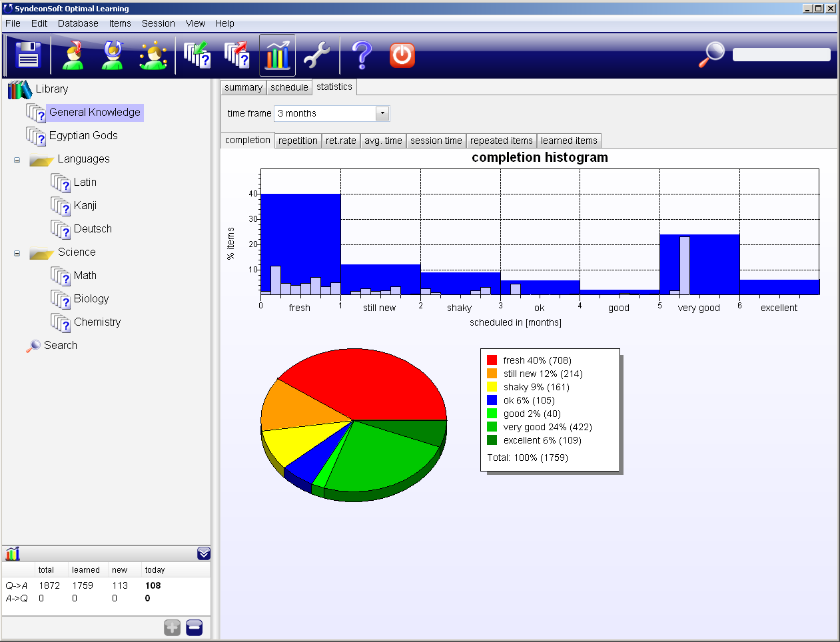Click the red power exit icon

[402, 55]
